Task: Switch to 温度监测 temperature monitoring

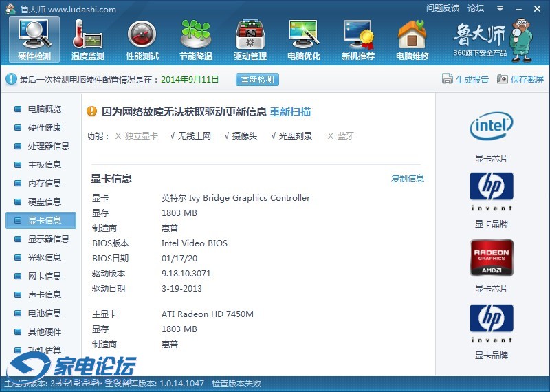Action: click(87, 40)
